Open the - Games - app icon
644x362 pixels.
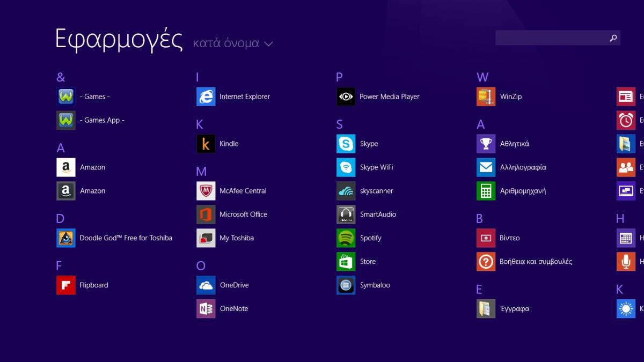click(x=66, y=97)
